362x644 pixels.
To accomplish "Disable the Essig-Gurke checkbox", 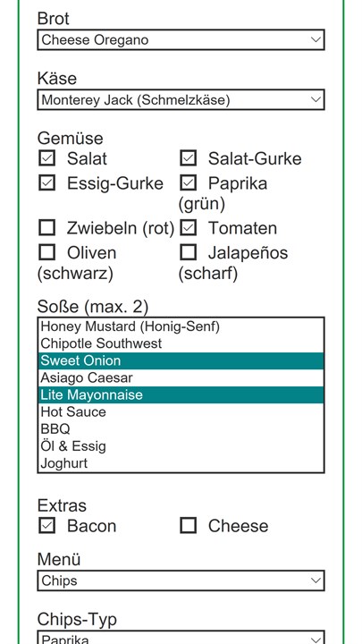I will coord(46,182).
